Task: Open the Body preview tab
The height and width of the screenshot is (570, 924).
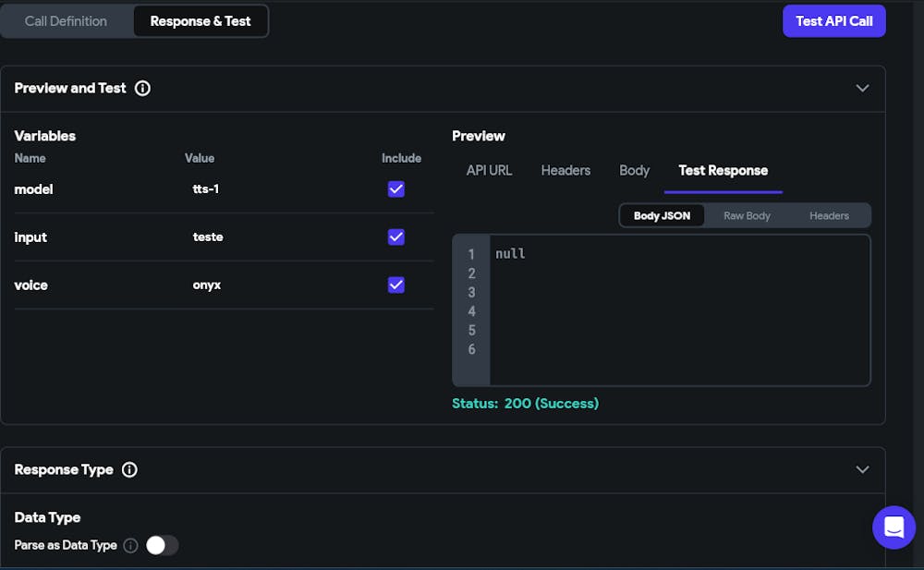Action: [634, 170]
